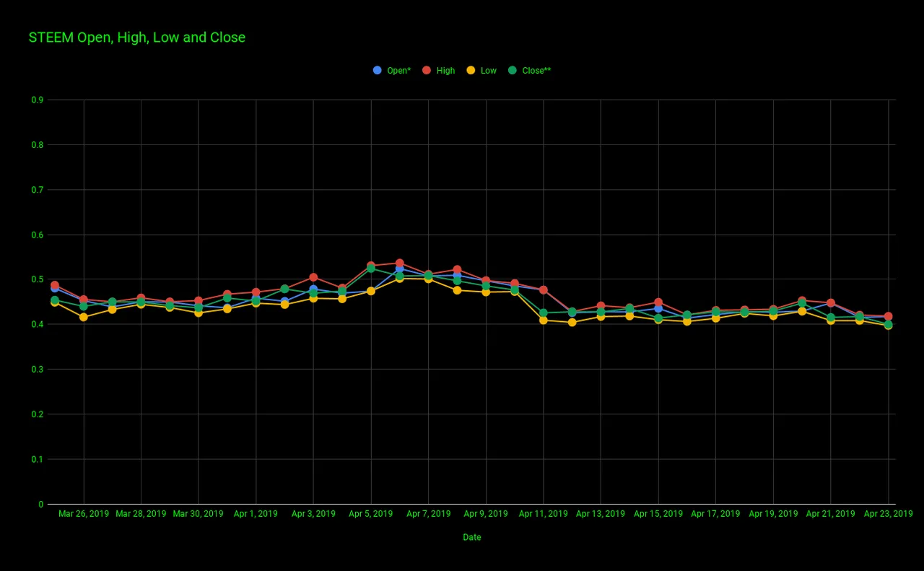
Task: Click the Apr 7, 2019 date label
Action: tap(428, 514)
